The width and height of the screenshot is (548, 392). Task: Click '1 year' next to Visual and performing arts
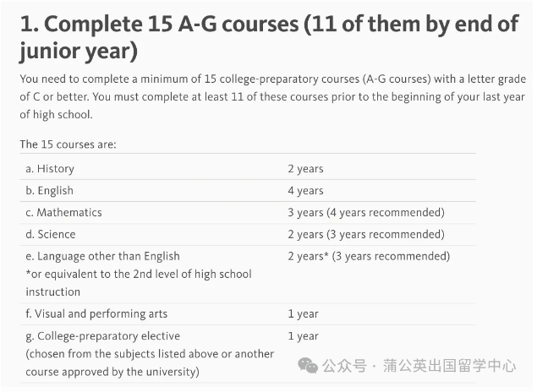(x=303, y=313)
